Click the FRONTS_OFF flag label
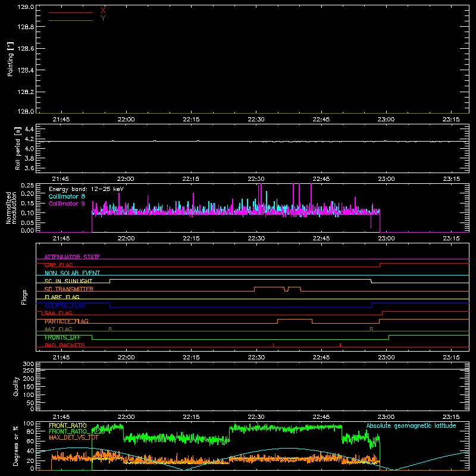 coord(62,337)
